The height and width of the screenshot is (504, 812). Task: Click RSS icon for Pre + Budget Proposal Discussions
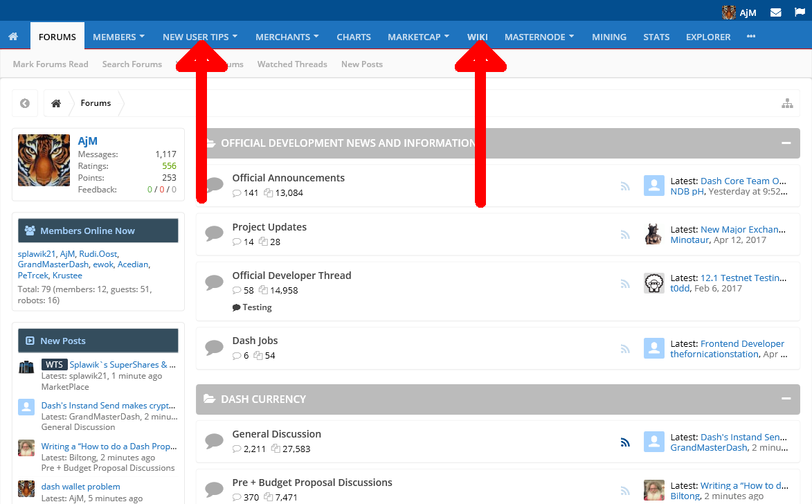tap(625, 491)
